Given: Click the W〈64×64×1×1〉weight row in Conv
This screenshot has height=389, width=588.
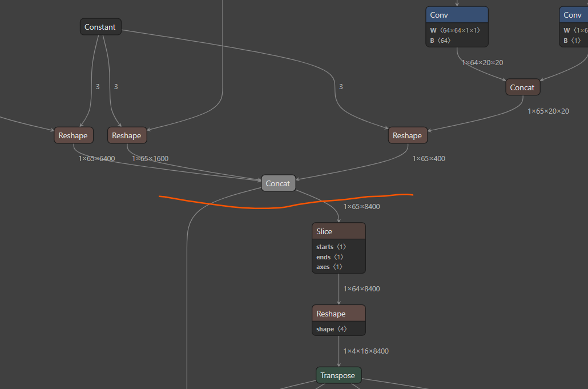Looking at the screenshot, I should 456,30.
